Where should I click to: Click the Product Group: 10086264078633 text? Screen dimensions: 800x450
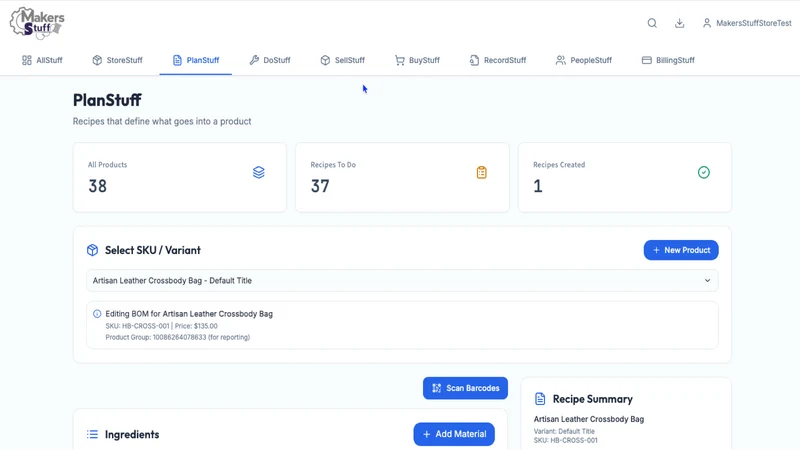coord(178,337)
